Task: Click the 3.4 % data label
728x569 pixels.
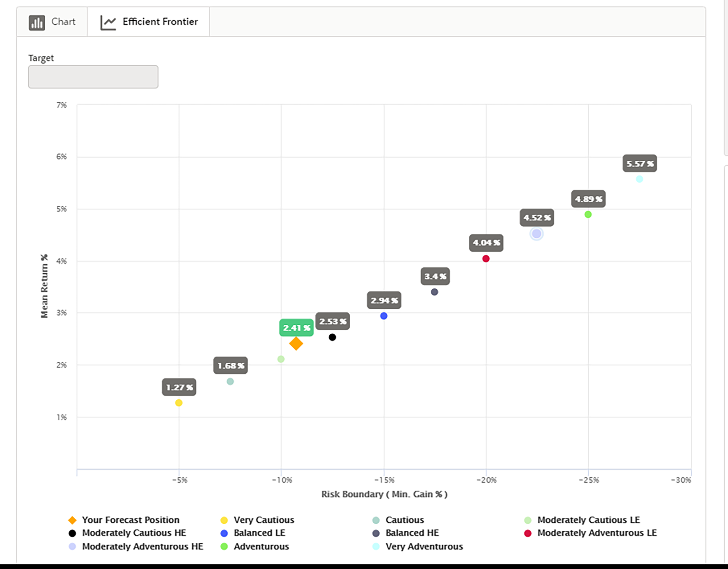Action: (435, 276)
